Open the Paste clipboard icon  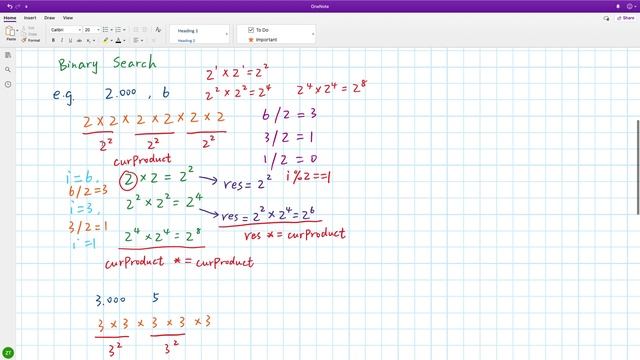click(10, 31)
